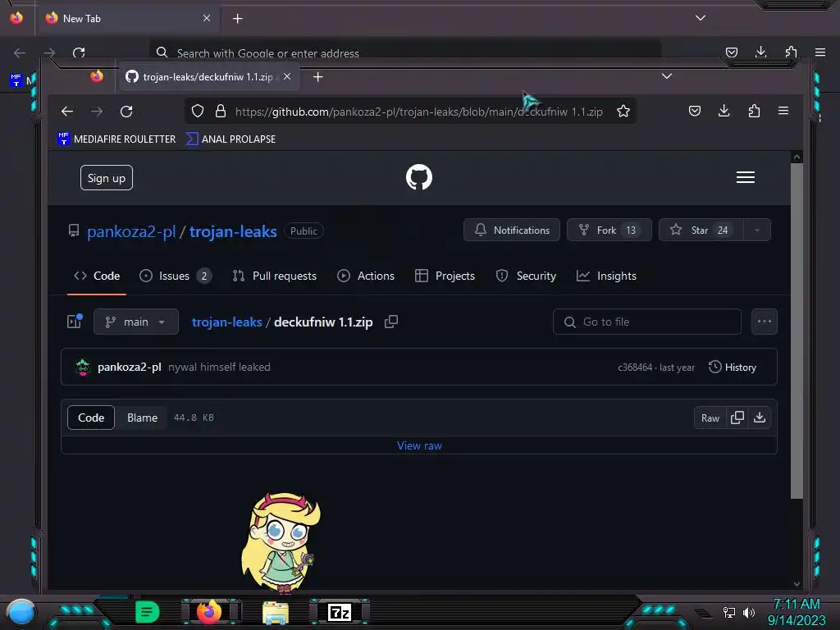
Task: Click the site lock padlock icon
Action: (x=220, y=111)
